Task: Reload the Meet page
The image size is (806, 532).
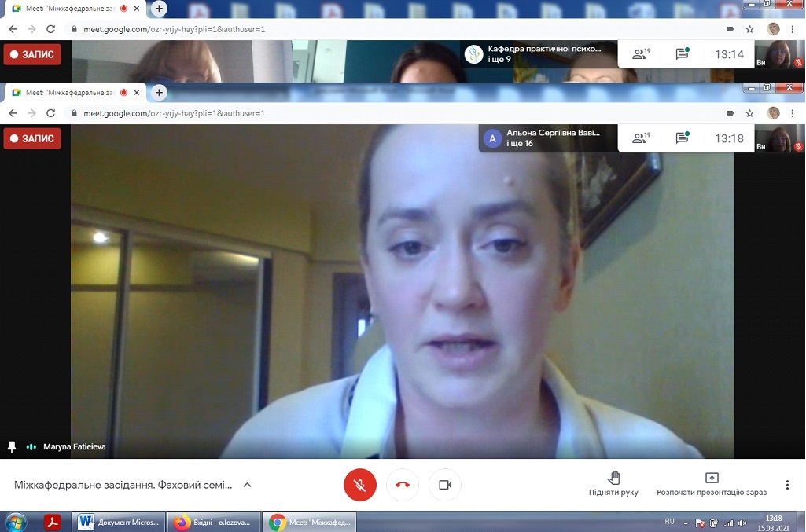Action: point(51,113)
